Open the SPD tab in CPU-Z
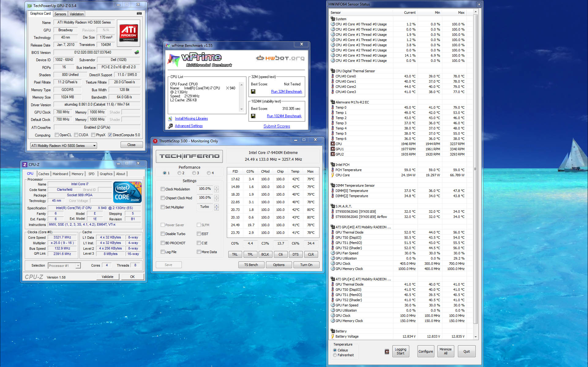This screenshot has width=588, height=367. [x=92, y=174]
